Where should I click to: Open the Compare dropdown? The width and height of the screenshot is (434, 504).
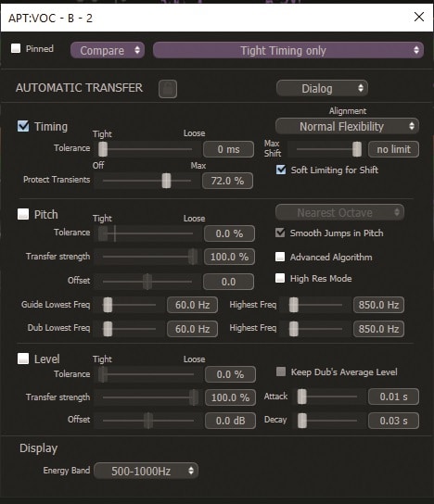(x=108, y=50)
